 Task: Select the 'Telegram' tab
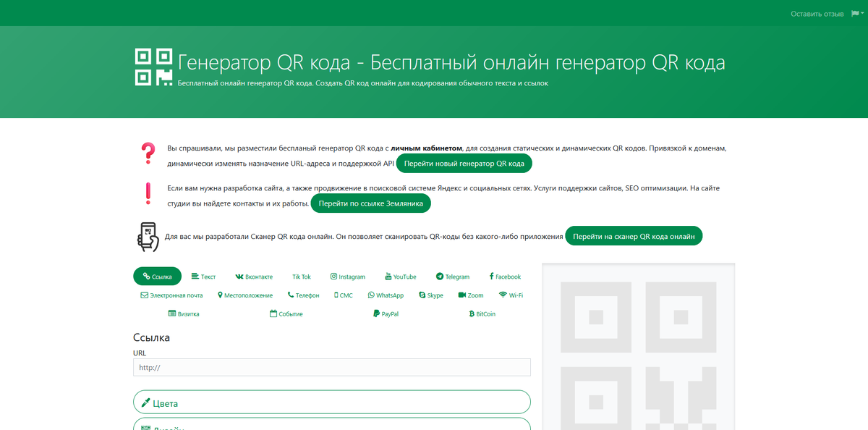(453, 277)
